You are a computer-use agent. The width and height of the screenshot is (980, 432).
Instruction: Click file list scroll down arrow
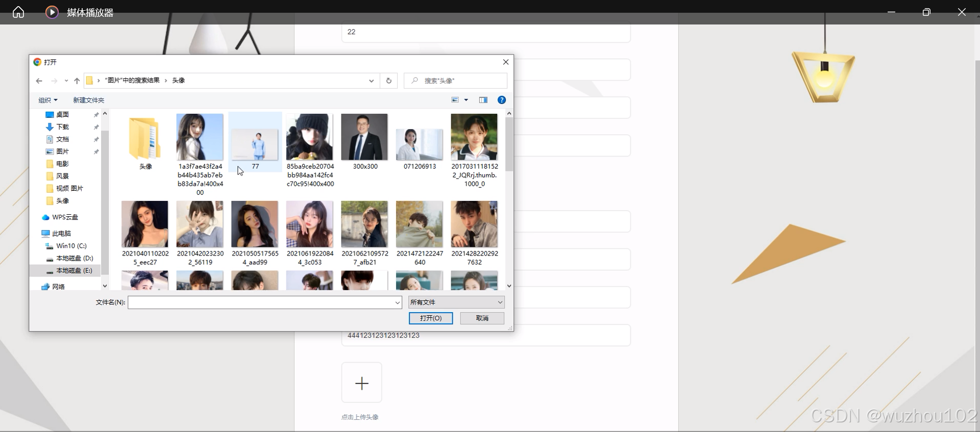(x=509, y=286)
